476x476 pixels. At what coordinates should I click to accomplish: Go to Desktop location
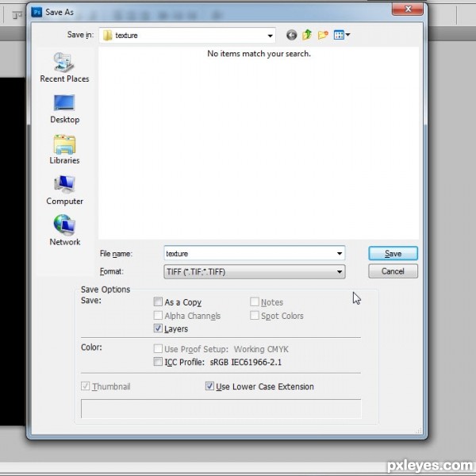click(x=65, y=109)
